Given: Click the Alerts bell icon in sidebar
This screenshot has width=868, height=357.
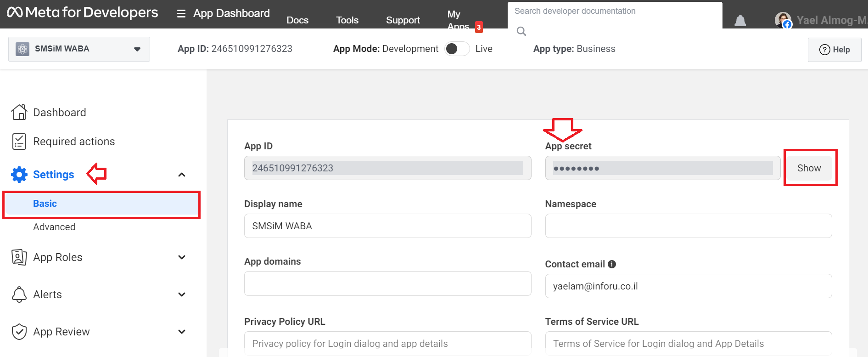Looking at the screenshot, I should point(19,295).
